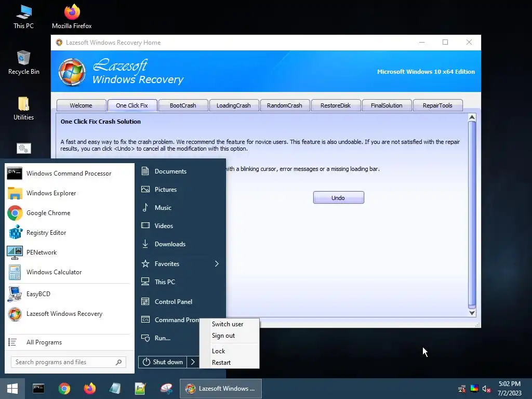The height and width of the screenshot is (399, 532).
Task: Open EasyBCD from Start menu
Action: [69, 294]
